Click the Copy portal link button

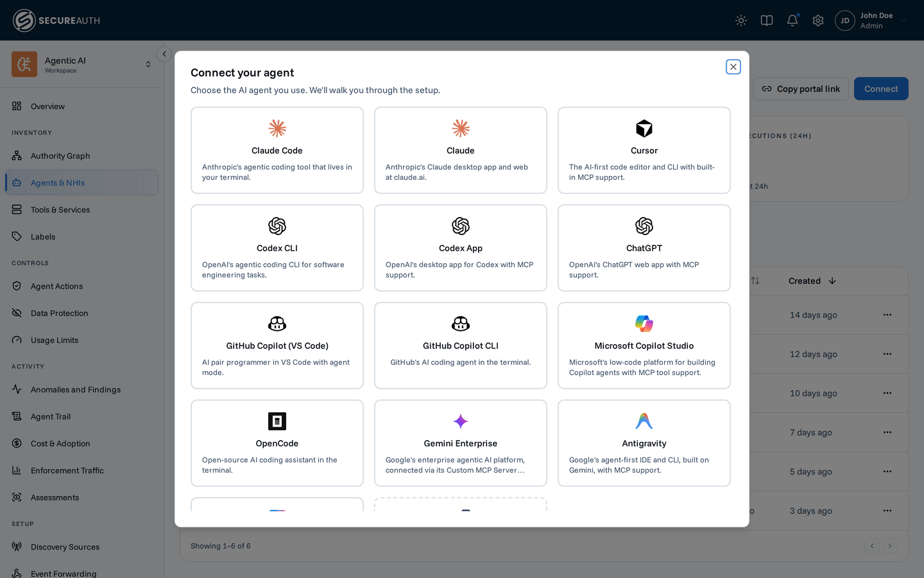[801, 89]
